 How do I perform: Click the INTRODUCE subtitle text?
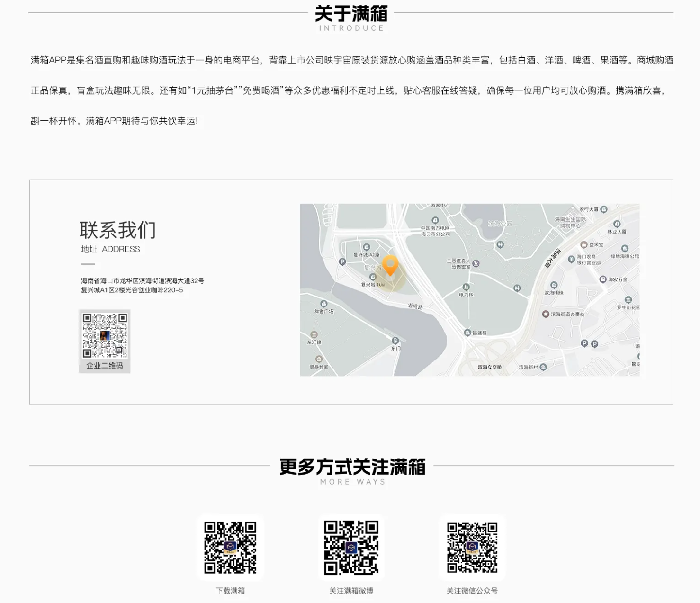[351, 28]
